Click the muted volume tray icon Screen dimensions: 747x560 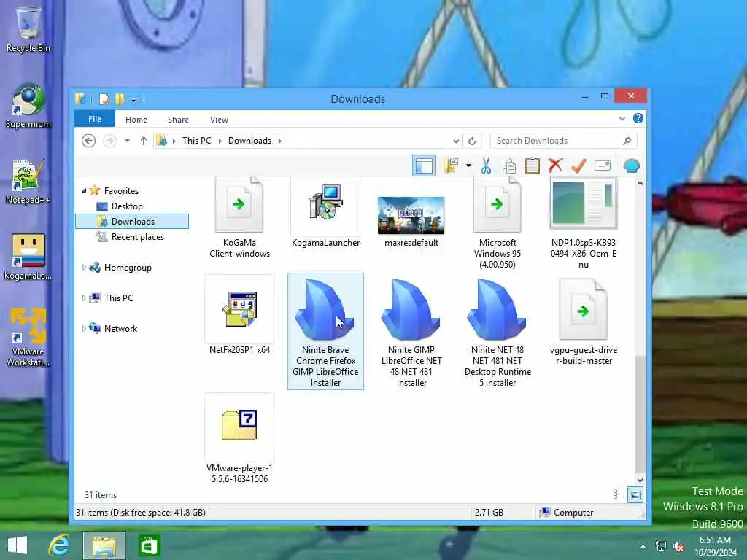tap(678, 546)
